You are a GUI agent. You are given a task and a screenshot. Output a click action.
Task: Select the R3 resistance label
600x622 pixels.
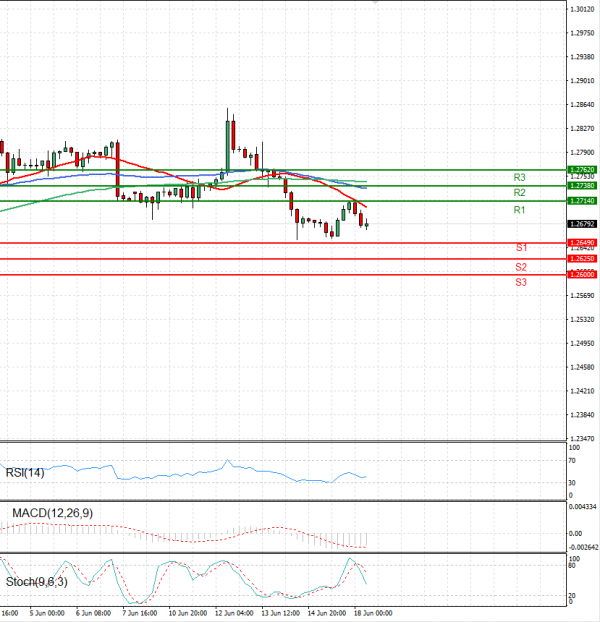tap(519, 177)
